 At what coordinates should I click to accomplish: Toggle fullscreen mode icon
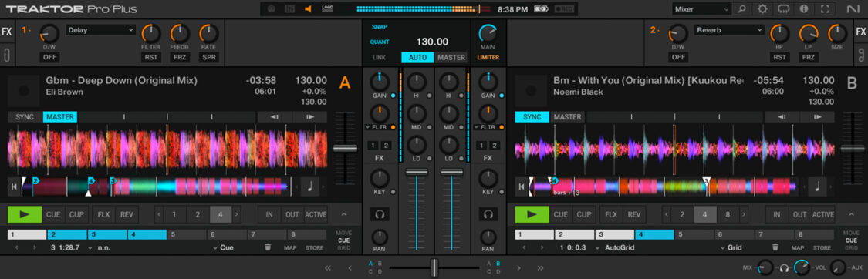coord(825,8)
